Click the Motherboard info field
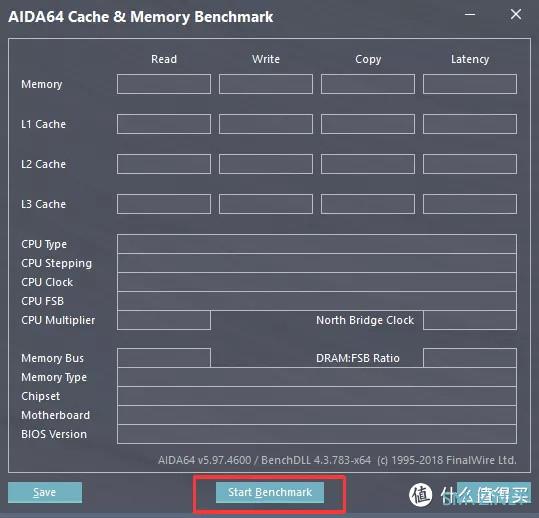Screen dimensions: 539x518 tap(317, 415)
